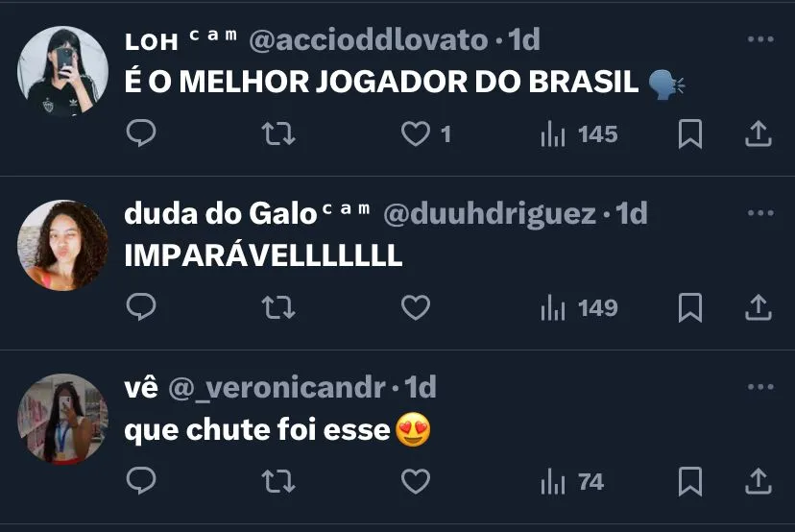Screen dimensions: 795x532
Task: Open duda do Galo's display name
Action: 221,213
